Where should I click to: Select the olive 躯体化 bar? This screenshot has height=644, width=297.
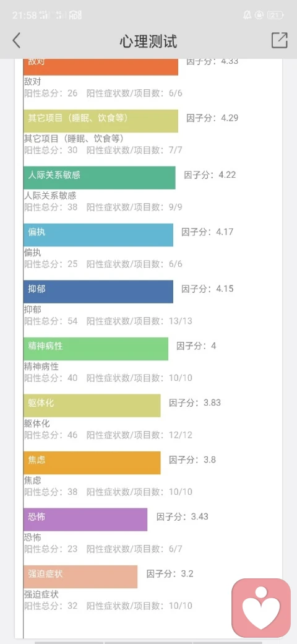tap(92, 406)
